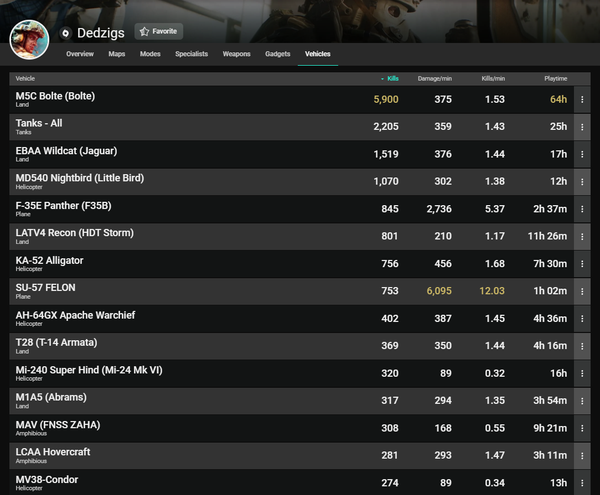The image size is (600, 495).
Task: Click the kebab menu on EBAA Wildcat row
Action: 581,155
